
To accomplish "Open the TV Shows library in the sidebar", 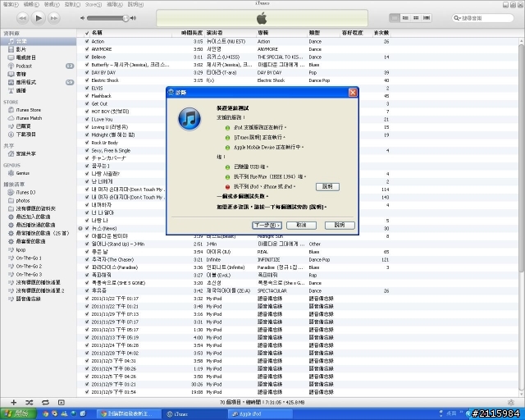I will [x=26, y=57].
